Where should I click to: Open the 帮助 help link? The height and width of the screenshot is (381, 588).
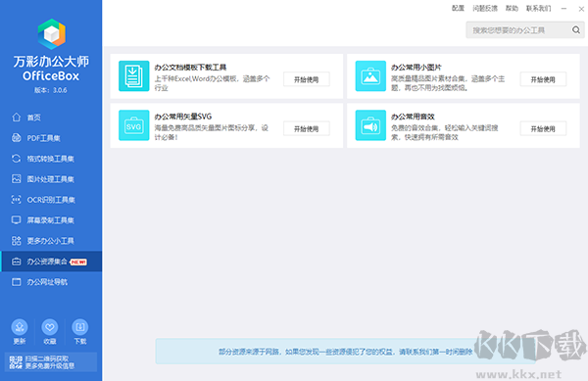point(512,8)
